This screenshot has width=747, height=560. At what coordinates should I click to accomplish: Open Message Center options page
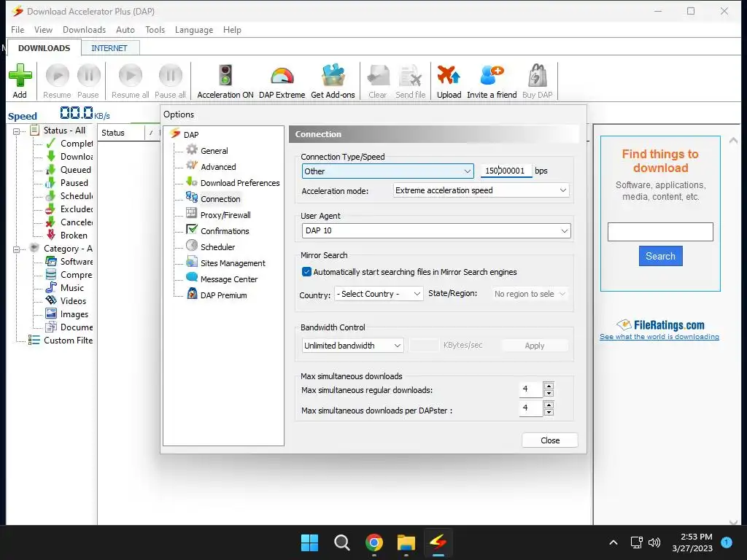pyautogui.click(x=228, y=279)
